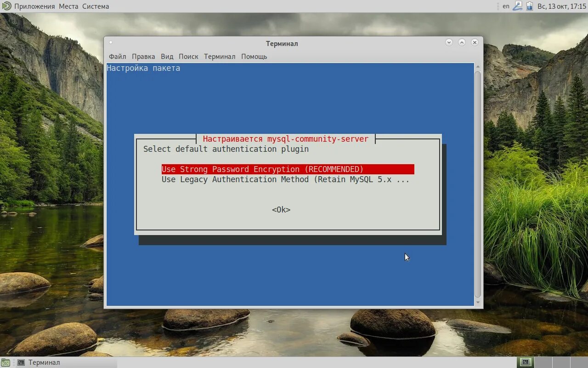Toggle the "en" keyboard layout indicator
The height and width of the screenshot is (368, 588).
(506, 6)
